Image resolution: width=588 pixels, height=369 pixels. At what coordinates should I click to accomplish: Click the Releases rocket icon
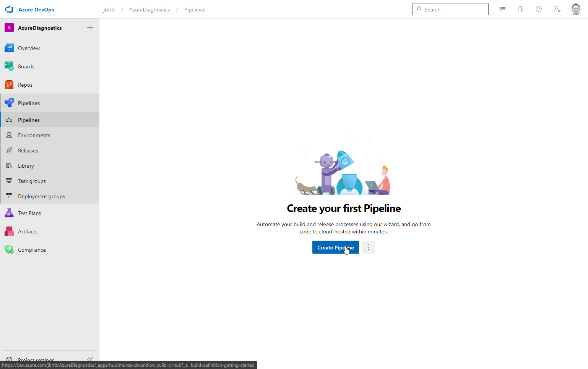(x=9, y=150)
